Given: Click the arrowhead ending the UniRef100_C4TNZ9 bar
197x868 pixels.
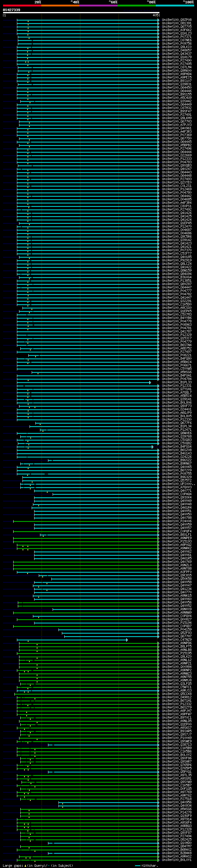Looking at the screenshot, I should [127, 640].
